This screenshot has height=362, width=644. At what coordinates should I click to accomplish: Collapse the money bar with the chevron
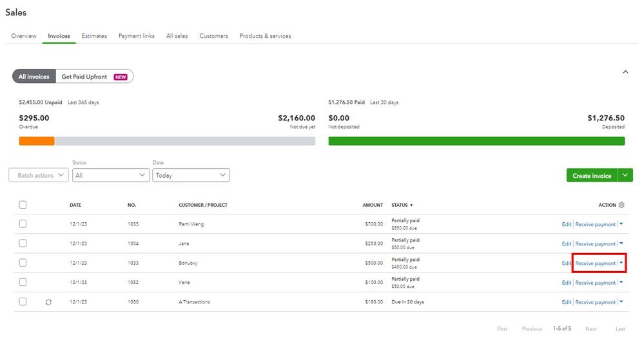point(625,72)
